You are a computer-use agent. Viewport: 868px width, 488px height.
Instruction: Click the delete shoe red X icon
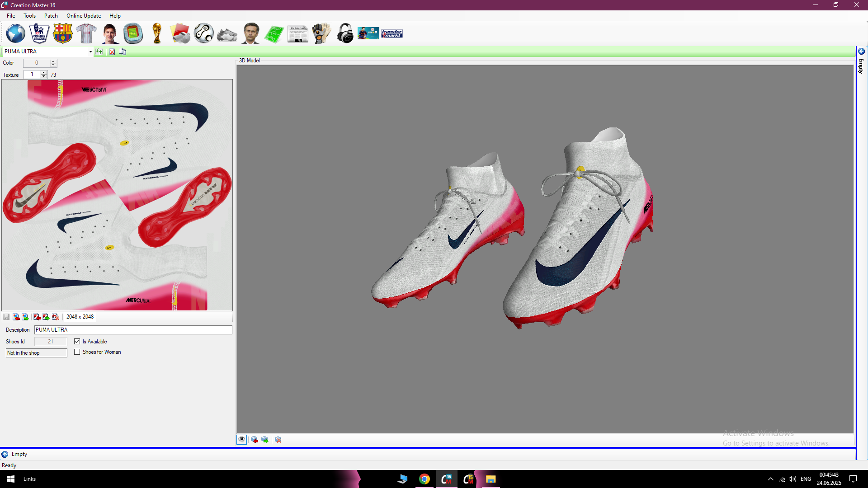coord(112,52)
